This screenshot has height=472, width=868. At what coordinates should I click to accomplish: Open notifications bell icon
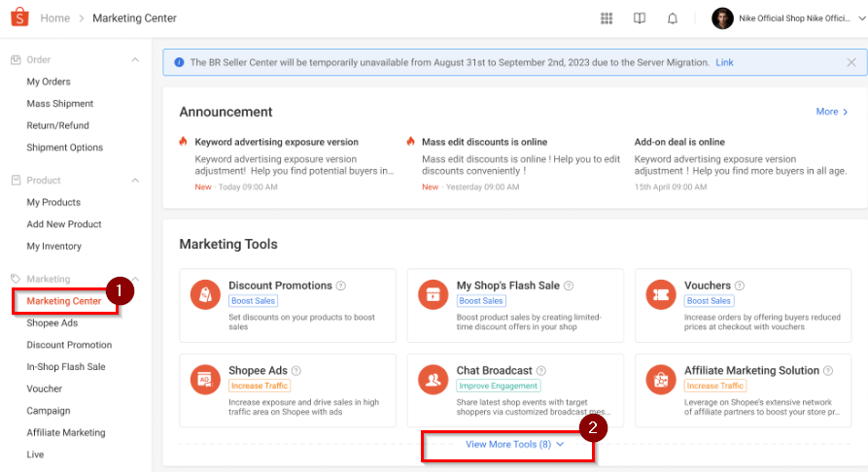click(x=672, y=18)
